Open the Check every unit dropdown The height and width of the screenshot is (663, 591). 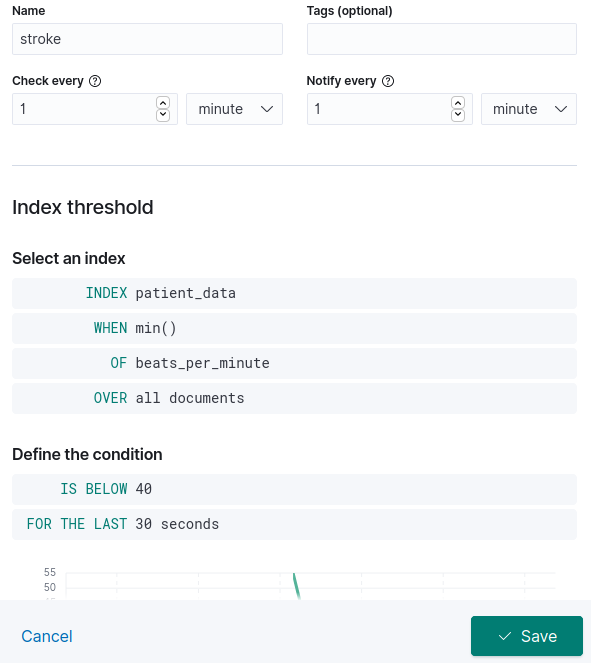click(x=234, y=109)
